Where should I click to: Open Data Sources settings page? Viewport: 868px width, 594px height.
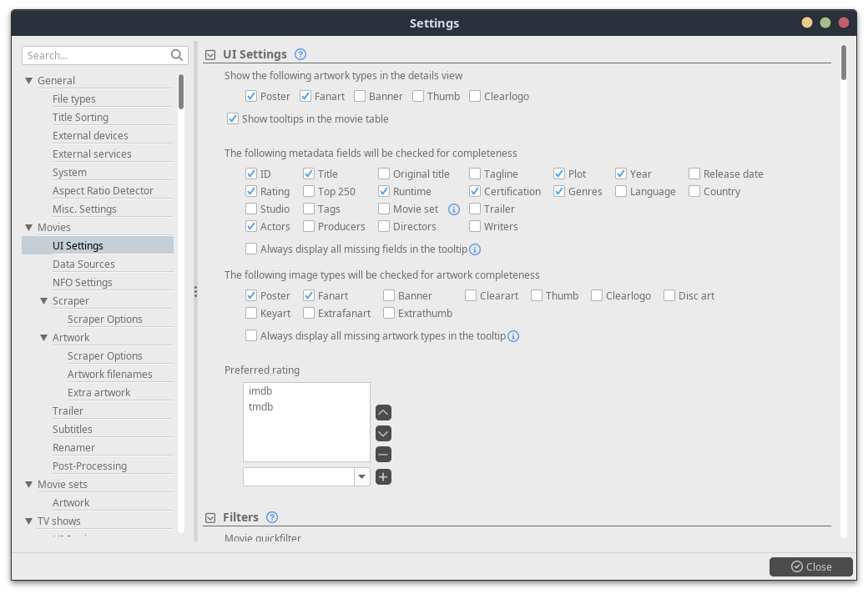(83, 264)
